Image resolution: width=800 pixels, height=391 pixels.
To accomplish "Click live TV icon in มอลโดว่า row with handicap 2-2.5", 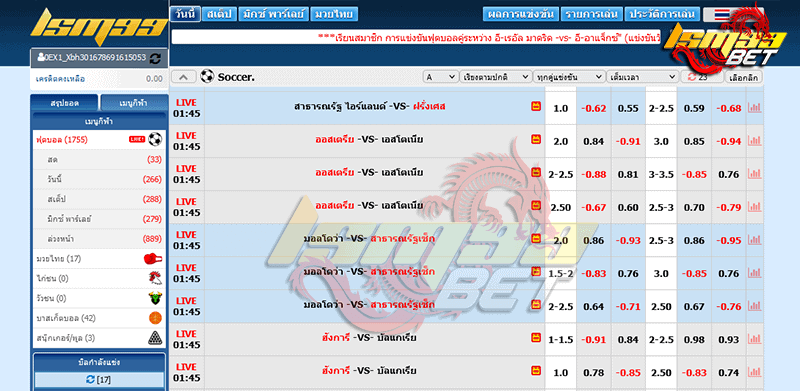I will (x=536, y=304).
